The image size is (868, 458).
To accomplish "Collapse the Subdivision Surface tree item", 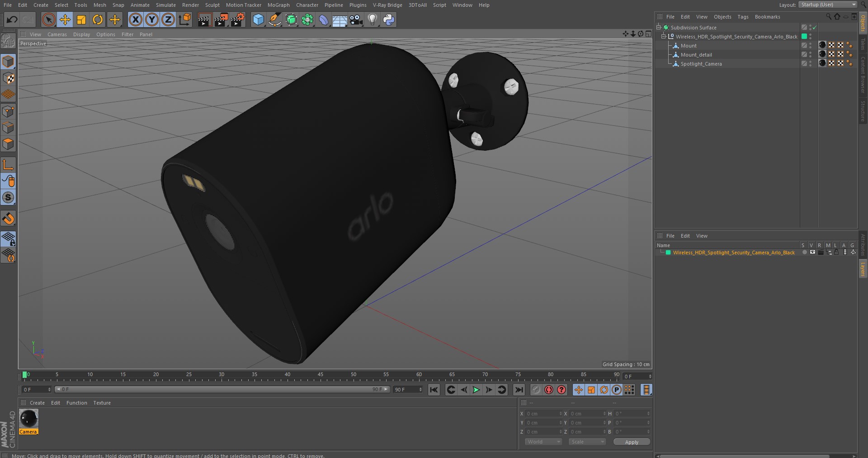I will [x=659, y=27].
